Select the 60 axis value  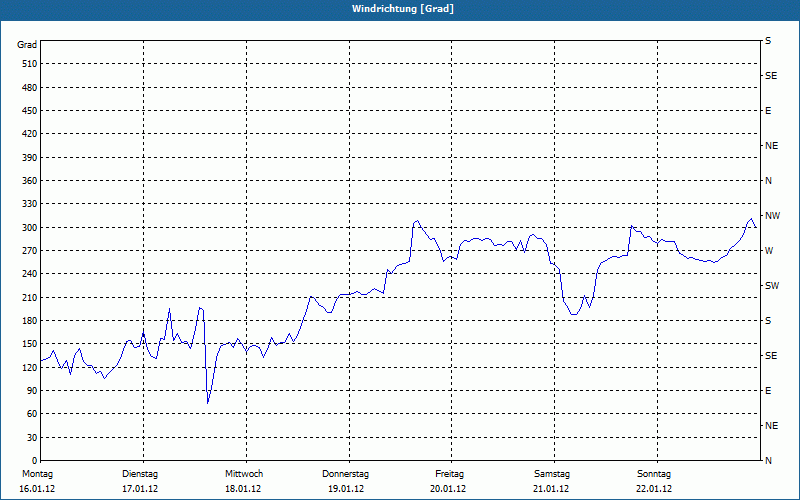(x=32, y=414)
